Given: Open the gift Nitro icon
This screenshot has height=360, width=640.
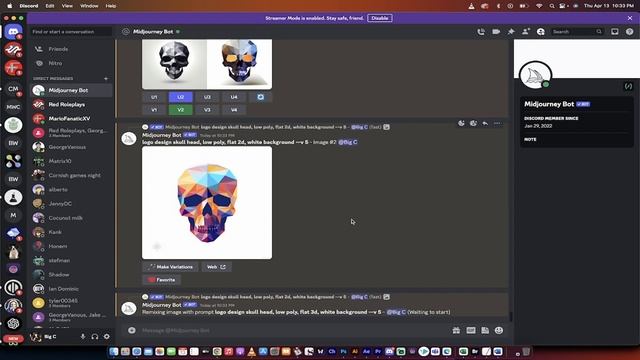Looking at the screenshot, I should coord(456,330).
